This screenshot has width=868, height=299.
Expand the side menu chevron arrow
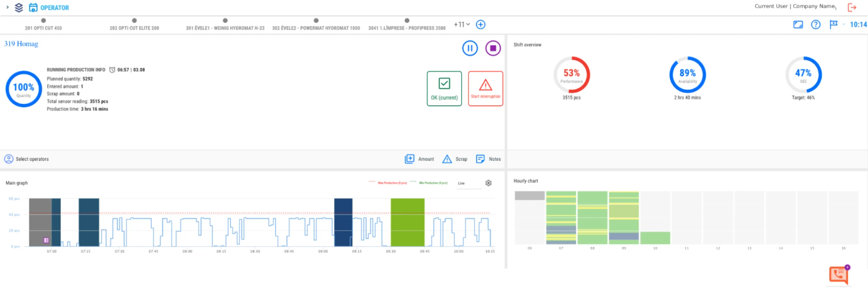(7, 8)
